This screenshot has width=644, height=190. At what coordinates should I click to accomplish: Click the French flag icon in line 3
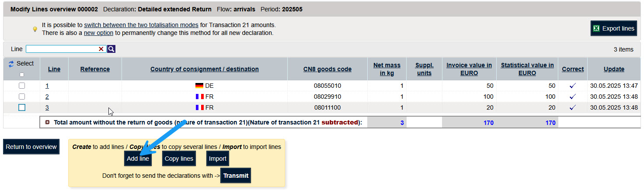[199, 107]
